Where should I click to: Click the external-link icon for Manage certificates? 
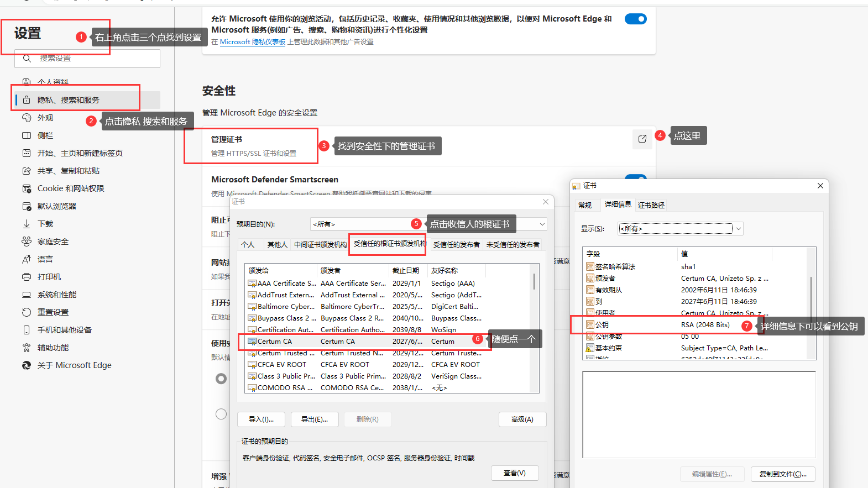tap(642, 139)
